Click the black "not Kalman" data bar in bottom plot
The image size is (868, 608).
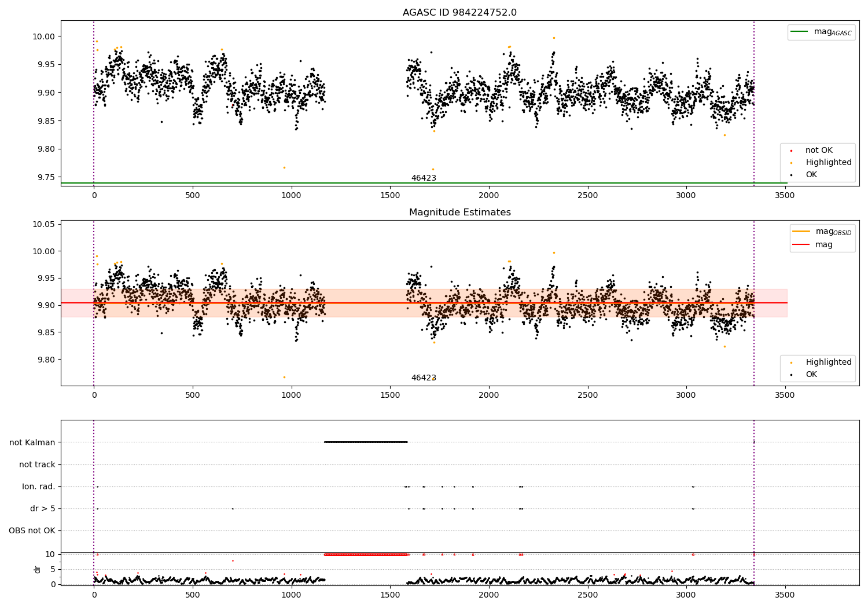366,442
